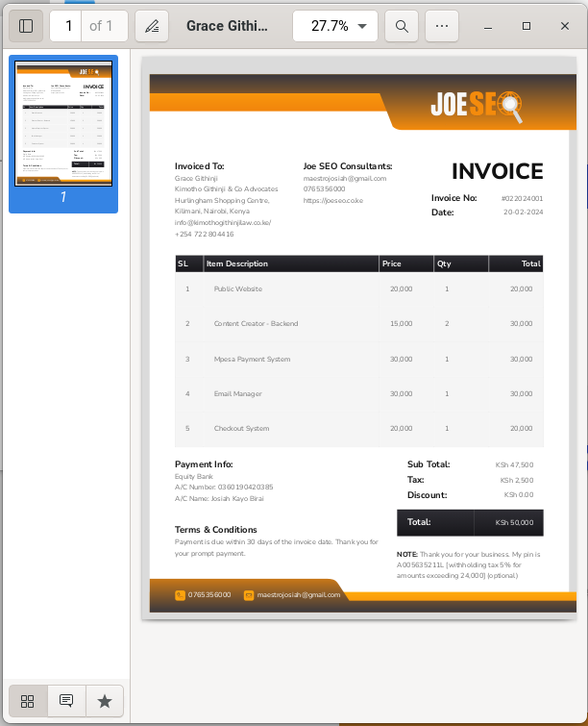Click quantity 2 in Content Creator row
The image size is (588, 726).
point(447,324)
